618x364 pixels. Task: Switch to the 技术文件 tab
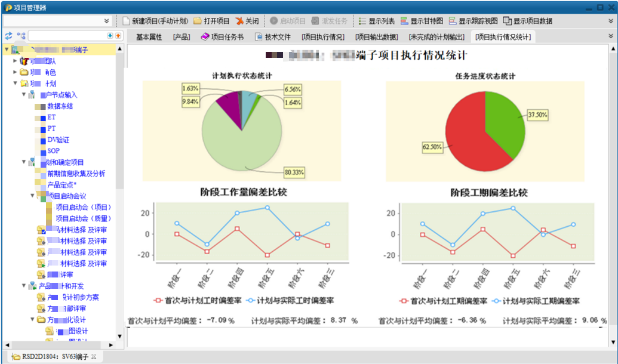click(273, 37)
